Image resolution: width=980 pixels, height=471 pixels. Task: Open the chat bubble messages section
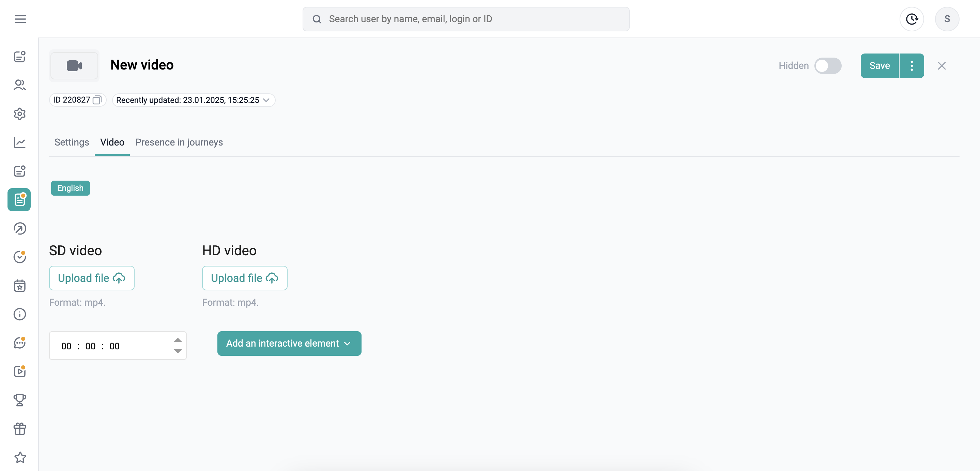pos(20,343)
